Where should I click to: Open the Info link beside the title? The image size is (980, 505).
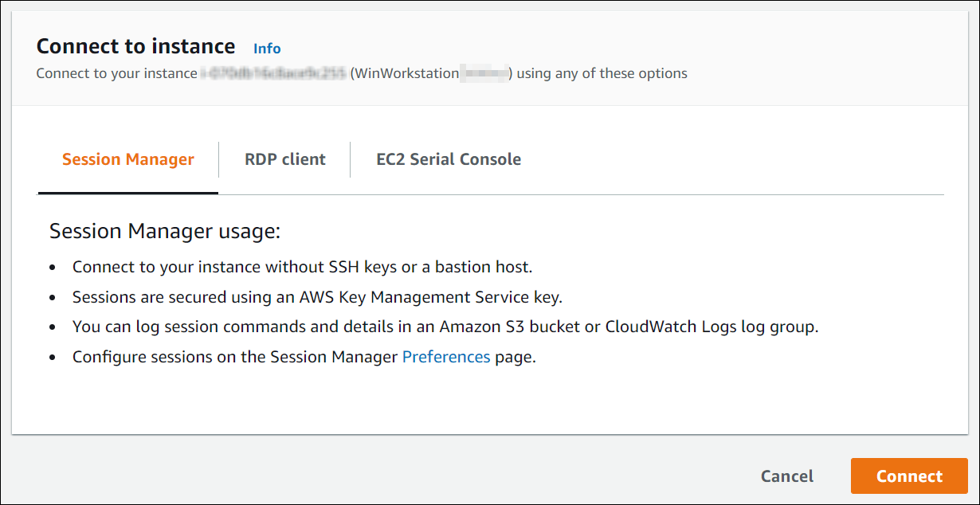click(267, 49)
